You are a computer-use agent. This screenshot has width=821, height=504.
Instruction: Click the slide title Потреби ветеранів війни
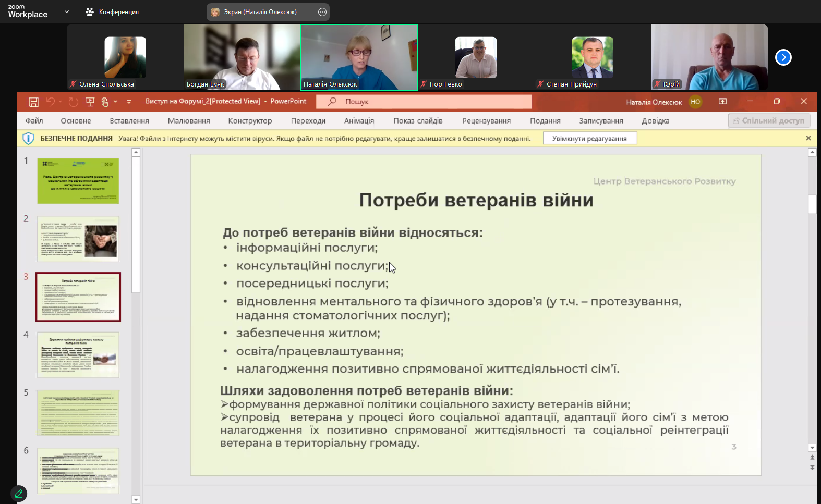tap(476, 200)
